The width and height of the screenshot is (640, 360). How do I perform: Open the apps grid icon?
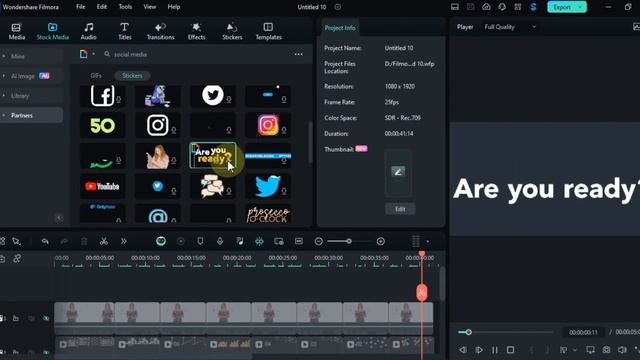click(x=518, y=7)
